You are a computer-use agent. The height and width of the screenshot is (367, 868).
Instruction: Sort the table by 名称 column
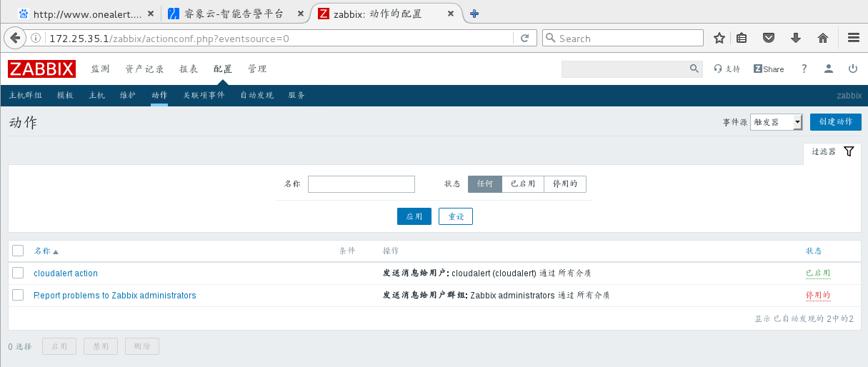[x=46, y=251]
